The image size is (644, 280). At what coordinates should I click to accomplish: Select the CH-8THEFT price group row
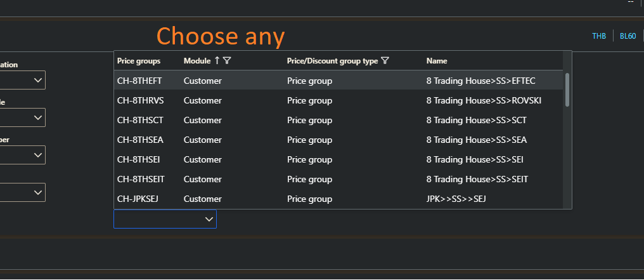click(x=338, y=81)
